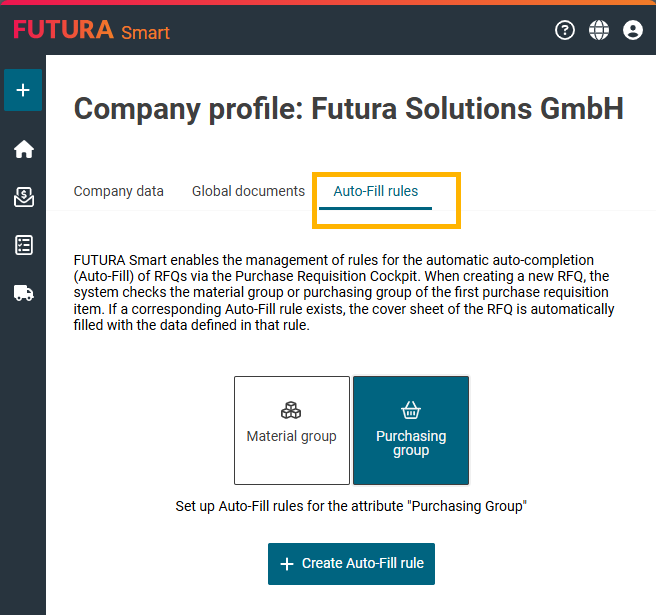This screenshot has width=656, height=615.
Task: Click the globe language icon
Action: pyautogui.click(x=599, y=30)
